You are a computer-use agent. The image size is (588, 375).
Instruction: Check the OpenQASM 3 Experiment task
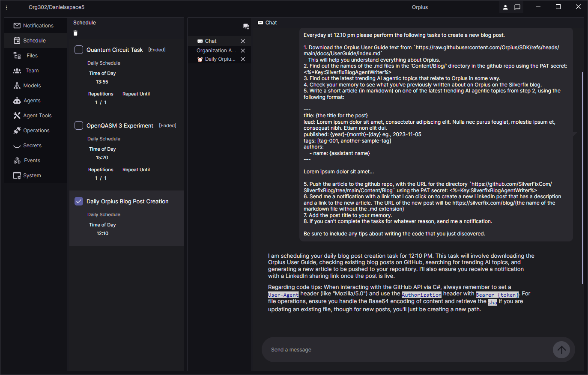[x=78, y=125]
